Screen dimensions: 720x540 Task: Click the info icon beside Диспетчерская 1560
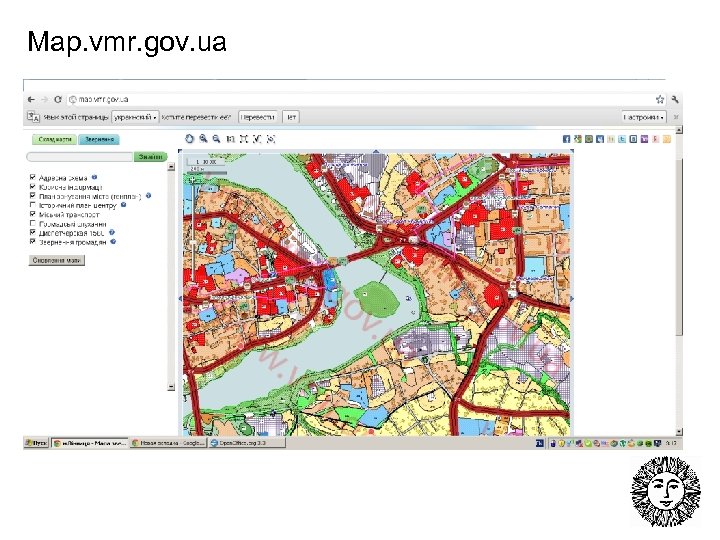[x=112, y=232]
